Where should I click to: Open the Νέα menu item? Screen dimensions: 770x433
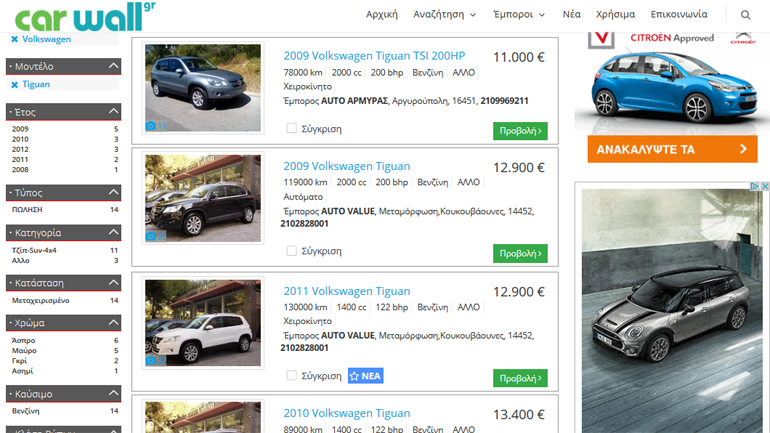(571, 15)
